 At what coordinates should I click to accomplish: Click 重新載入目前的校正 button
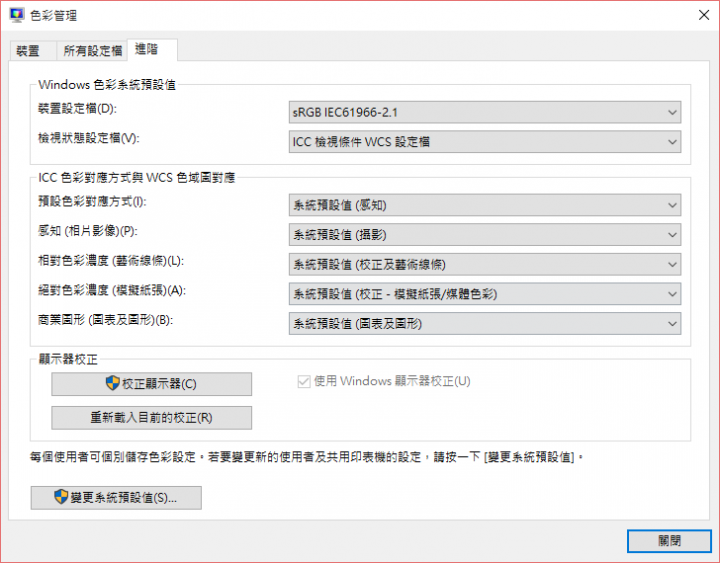point(152,418)
